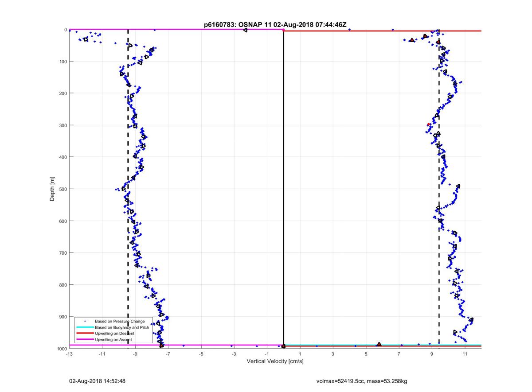Screen dimensions: 532x392
Task: Click x-axis tick label -13
Action: pos(69,354)
